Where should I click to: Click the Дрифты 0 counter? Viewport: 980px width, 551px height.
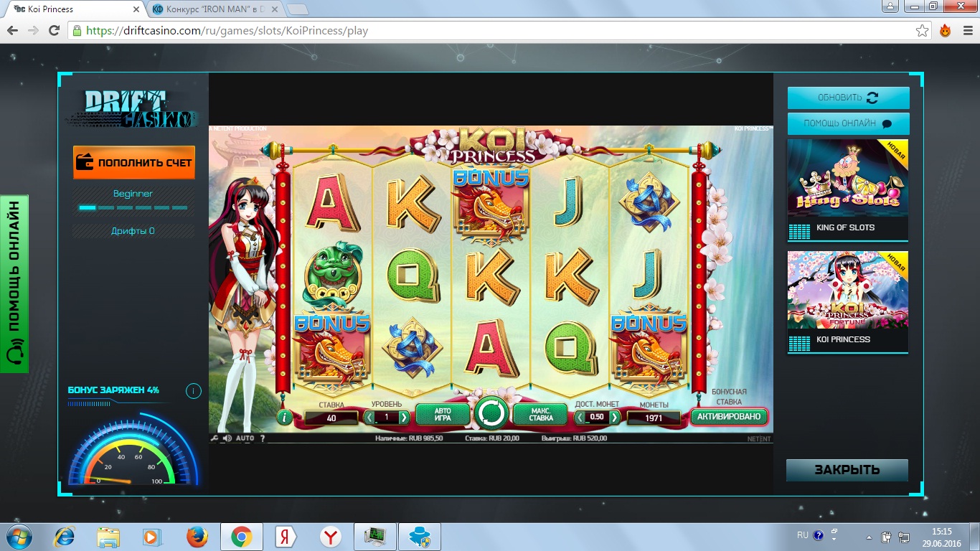(x=133, y=231)
